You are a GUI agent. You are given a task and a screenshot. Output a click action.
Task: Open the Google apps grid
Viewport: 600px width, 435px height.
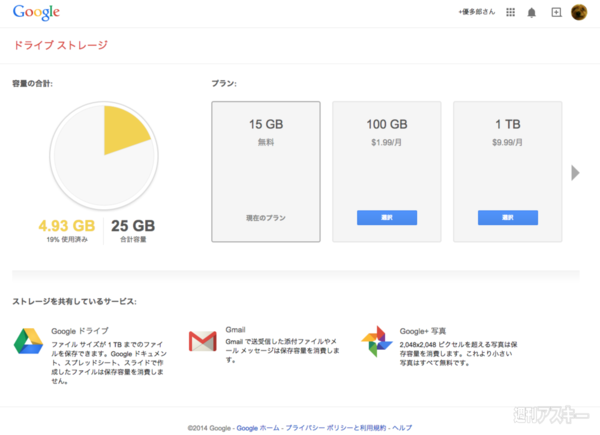(x=510, y=12)
